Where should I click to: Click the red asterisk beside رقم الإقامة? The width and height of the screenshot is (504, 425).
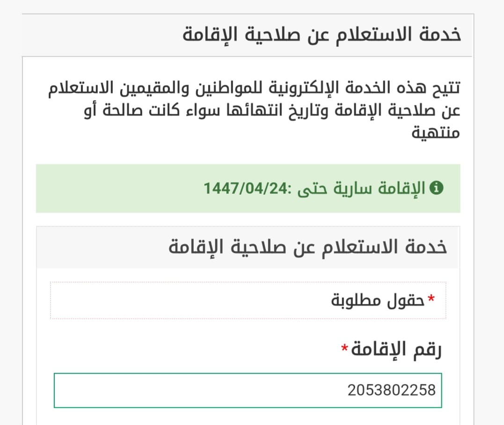point(345,348)
